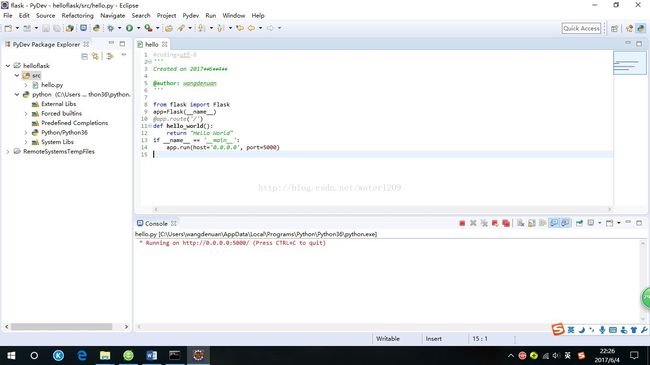Click Package Explorer scroll right arrow
The image size is (650, 365).
click(126, 327)
